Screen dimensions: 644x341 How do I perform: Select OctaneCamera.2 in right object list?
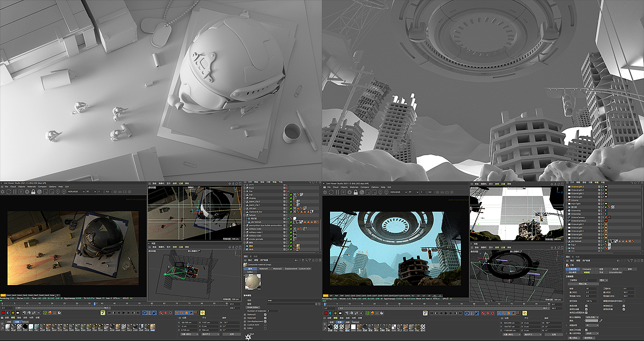[x=578, y=220]
